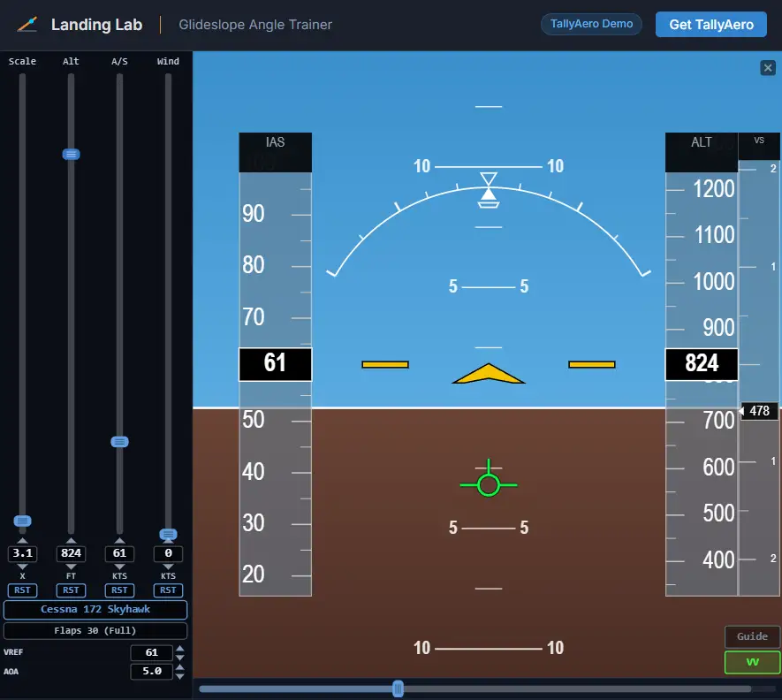This screenshot has height=700, width=782.
Task: Click the Scale slider handle
Action: pos(22,521)
